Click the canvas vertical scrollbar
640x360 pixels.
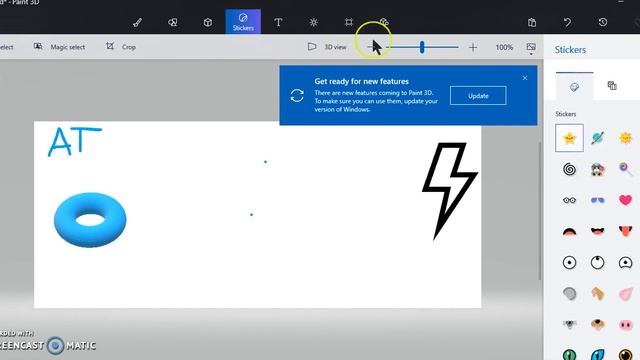pos(540,210)
